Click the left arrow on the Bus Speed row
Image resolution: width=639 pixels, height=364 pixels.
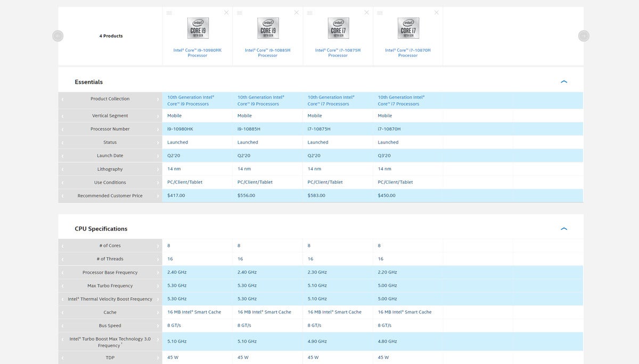click(62, 326)
